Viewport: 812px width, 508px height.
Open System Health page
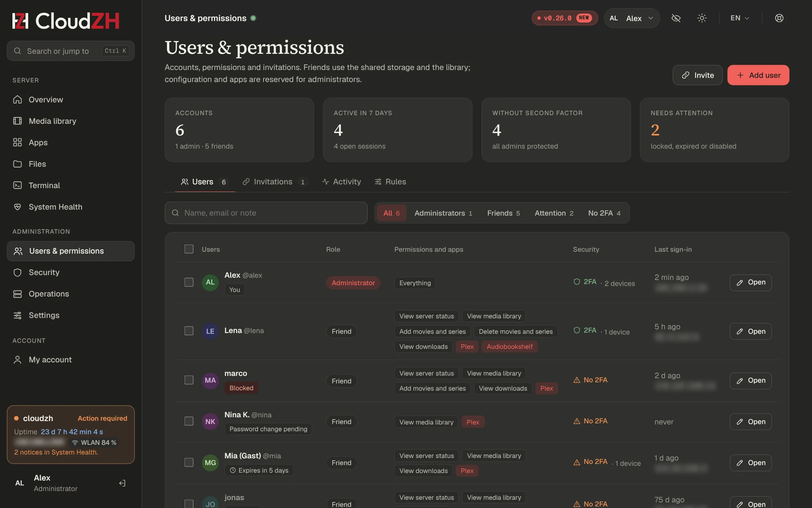coord(71,207)
